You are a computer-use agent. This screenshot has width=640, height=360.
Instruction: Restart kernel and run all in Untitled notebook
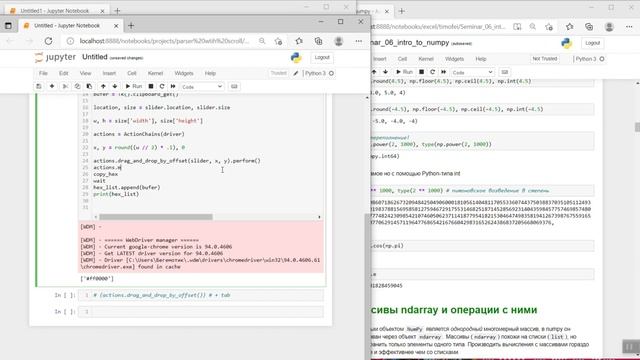[x=173, y=87]
